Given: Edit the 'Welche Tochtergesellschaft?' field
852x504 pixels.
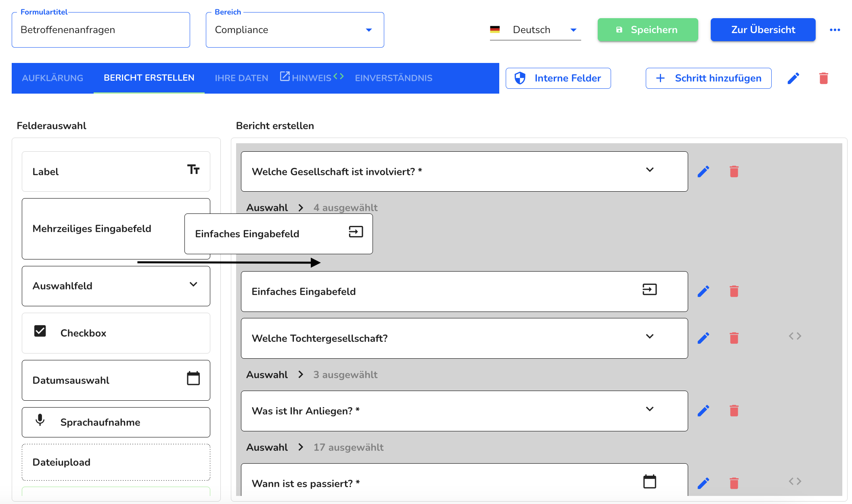Looking at the screenshot, I should pos(703,338).
